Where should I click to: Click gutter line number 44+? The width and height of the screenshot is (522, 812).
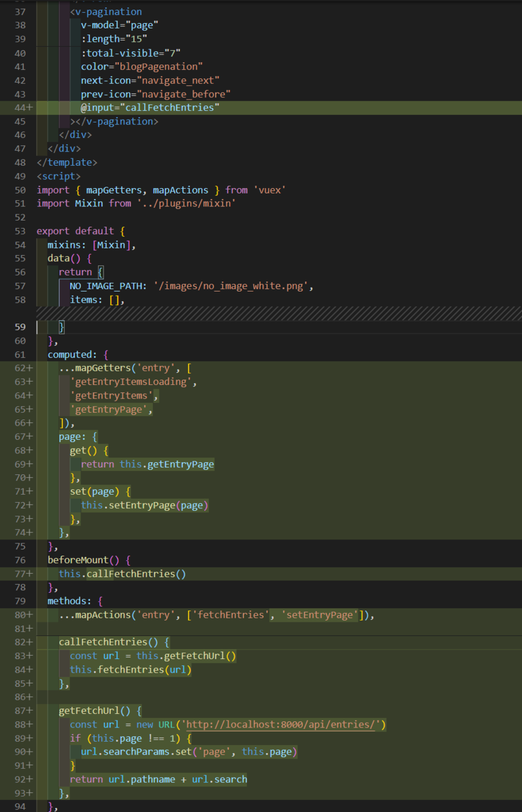tap(23, 108)
